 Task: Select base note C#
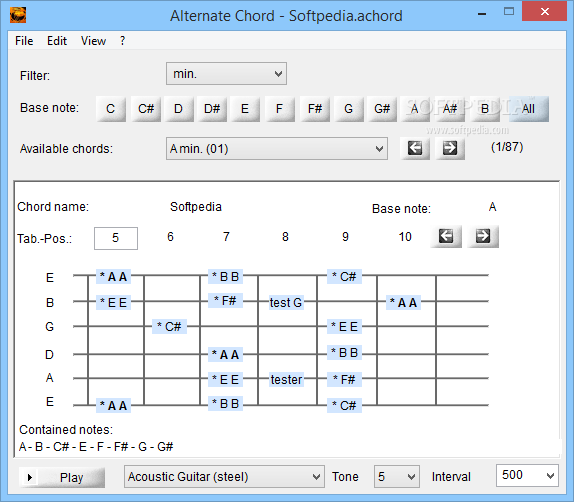coord(146,109)
